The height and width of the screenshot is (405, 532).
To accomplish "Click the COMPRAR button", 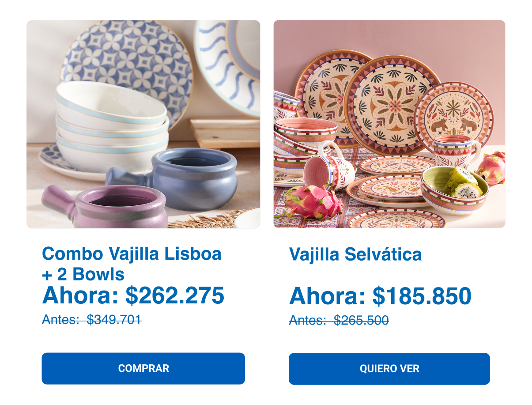I will coord(143,368).
